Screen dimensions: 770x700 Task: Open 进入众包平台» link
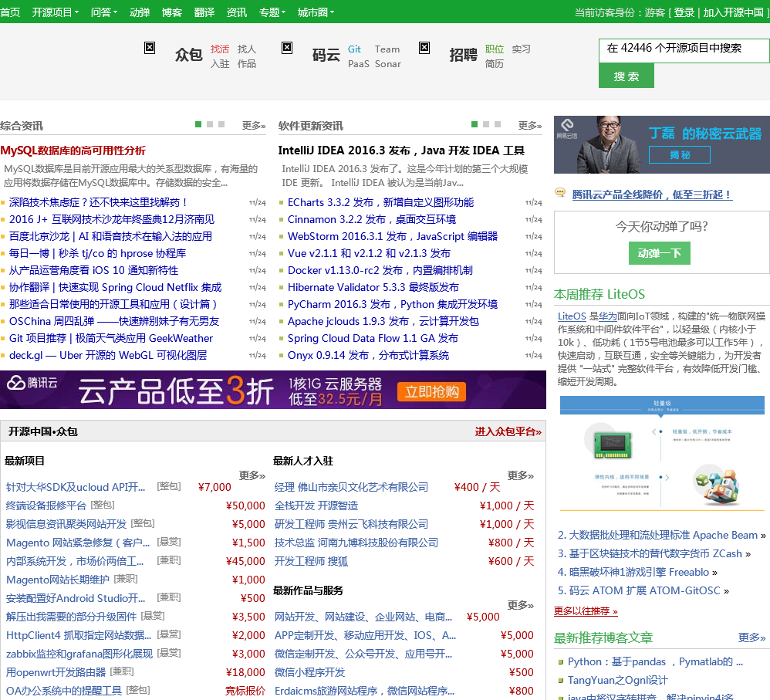click(508, 431)
